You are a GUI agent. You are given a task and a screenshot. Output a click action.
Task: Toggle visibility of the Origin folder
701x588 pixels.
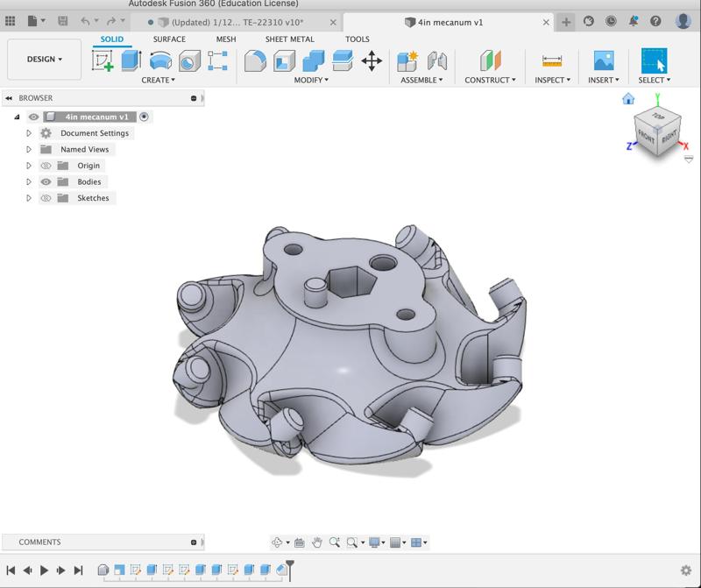pos(46,166)
